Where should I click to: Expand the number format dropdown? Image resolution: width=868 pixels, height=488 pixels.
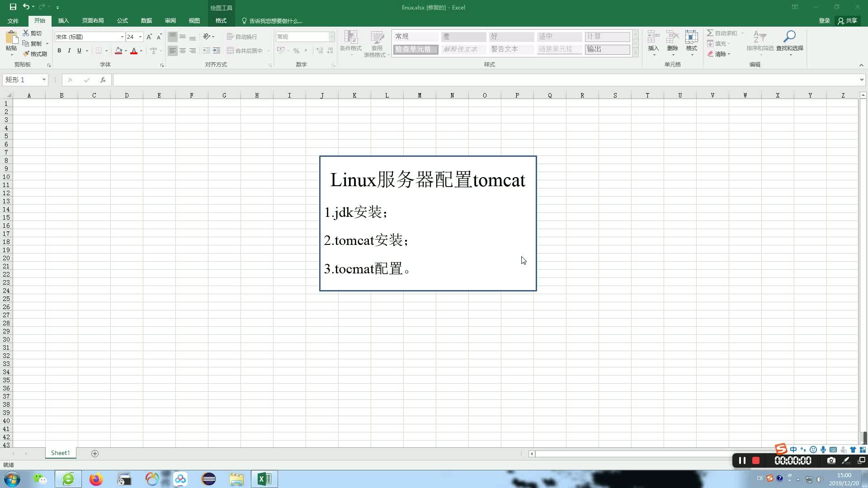331,36
